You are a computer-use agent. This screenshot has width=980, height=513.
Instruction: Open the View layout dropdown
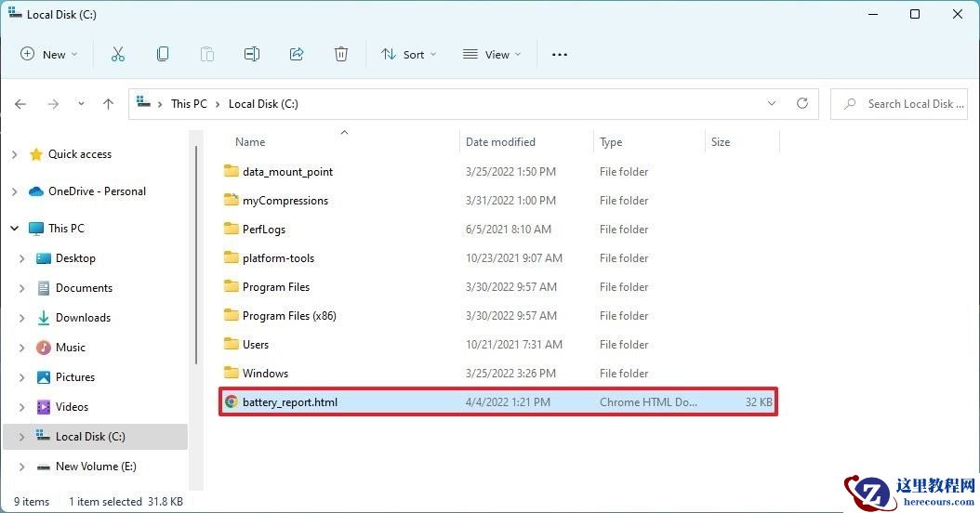492,55
